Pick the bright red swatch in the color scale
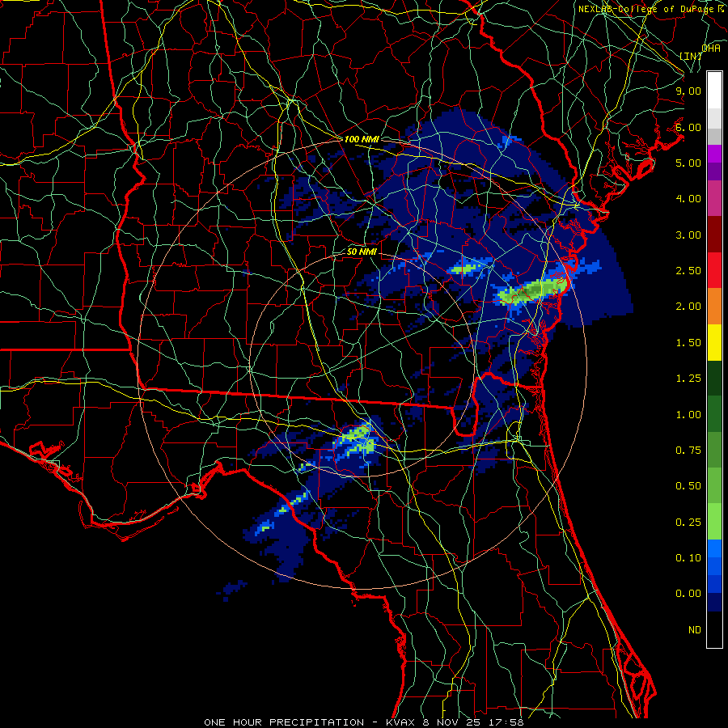Viewport: 728px width, 728px height. coord(714,270)
